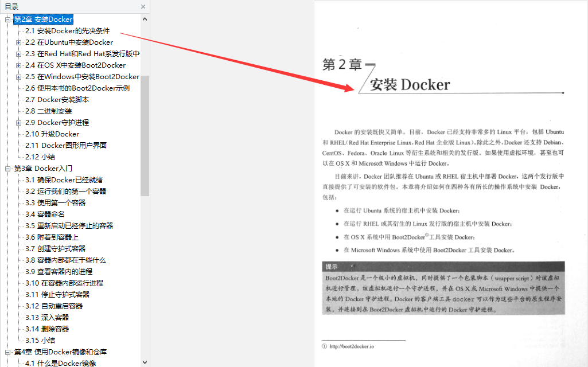This screenshot has width=588, height=367.
Task: Expand the 2.3 在Red Hat node
Action: [x=18, y=54]
